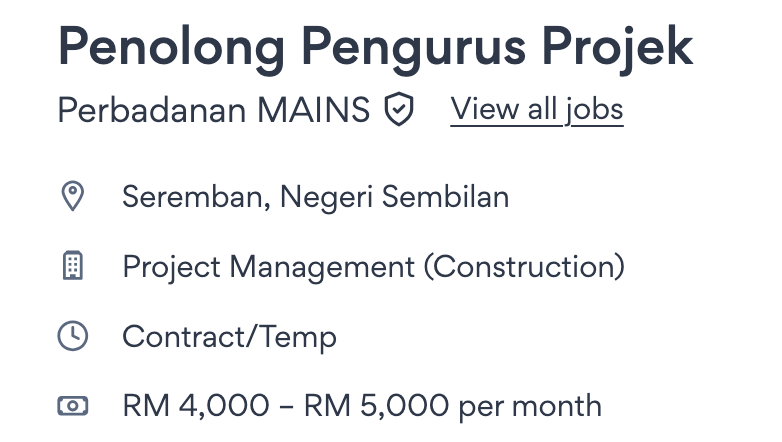Image resolution: width=782 pixels, height=442 pixels.
Task: Click the verified shield icon beside Perbadanan MAINS
Action: click(399, 110)
